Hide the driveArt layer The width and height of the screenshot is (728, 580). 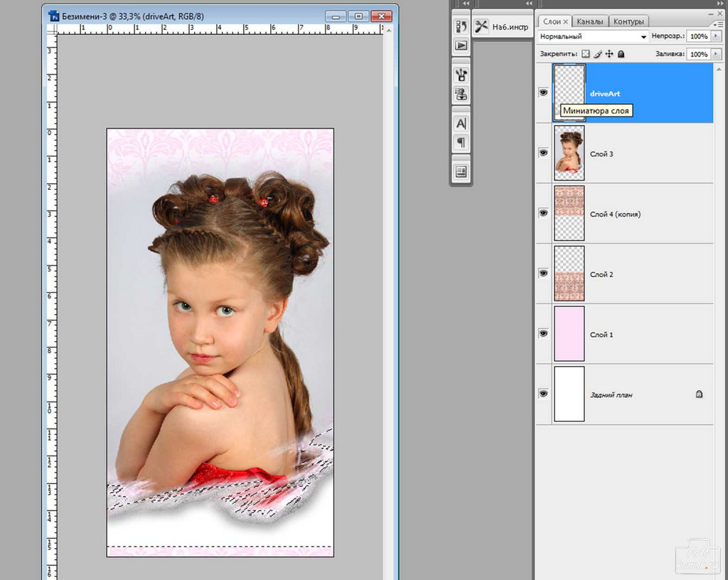(x=543, y=93)
